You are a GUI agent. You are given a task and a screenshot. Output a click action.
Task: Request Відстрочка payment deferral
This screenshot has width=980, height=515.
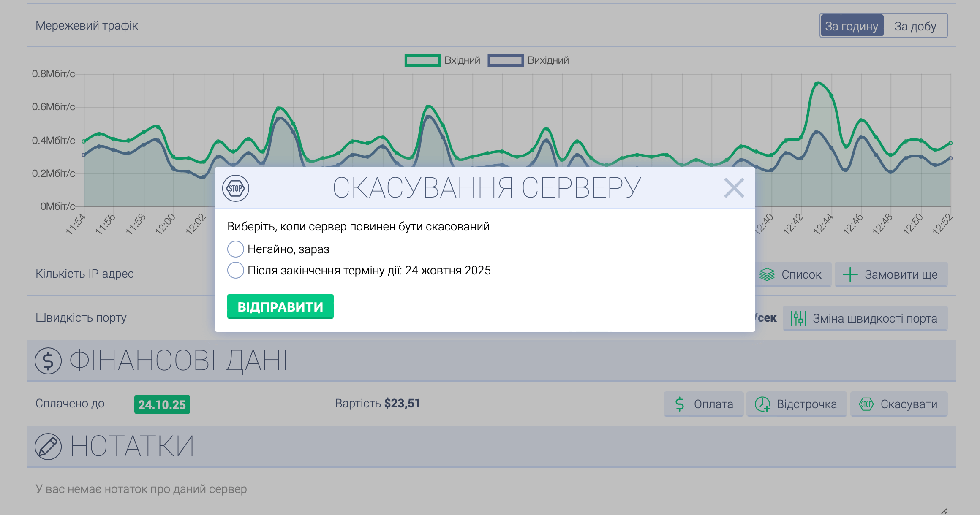(797, 404)
